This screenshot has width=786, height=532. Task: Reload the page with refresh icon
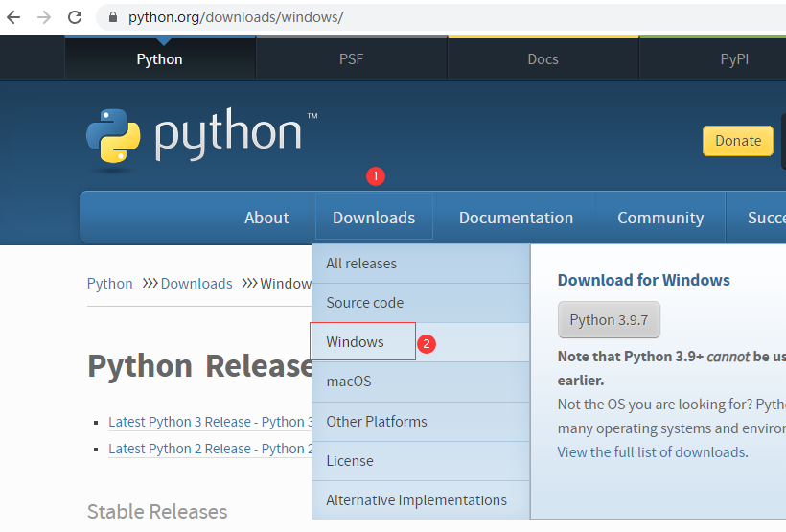point(75,17)
